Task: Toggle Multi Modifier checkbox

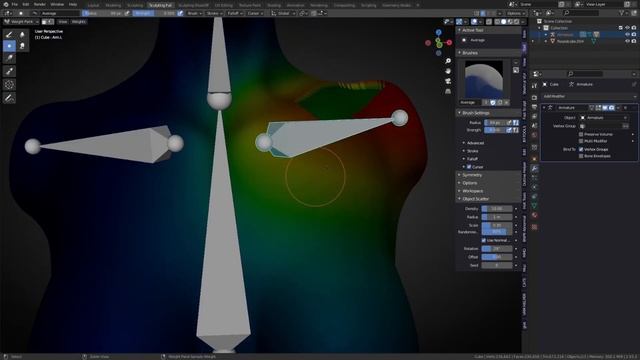Action: (581, 141)
